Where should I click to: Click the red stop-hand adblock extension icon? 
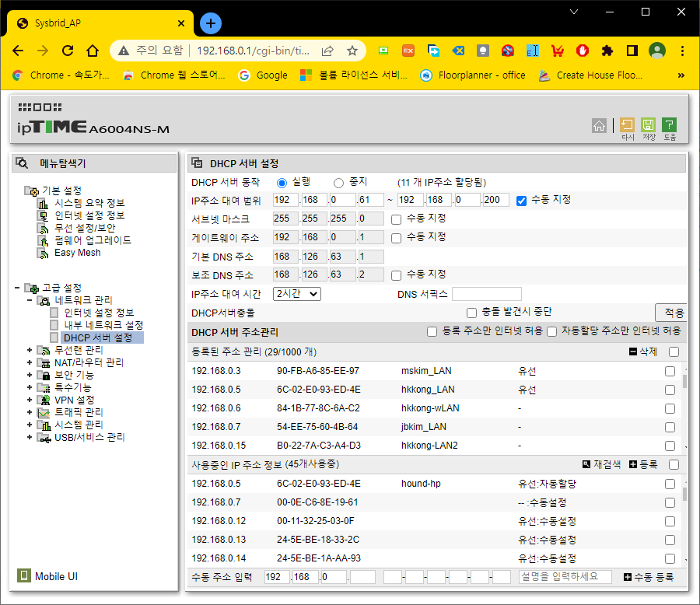[582, 51]
